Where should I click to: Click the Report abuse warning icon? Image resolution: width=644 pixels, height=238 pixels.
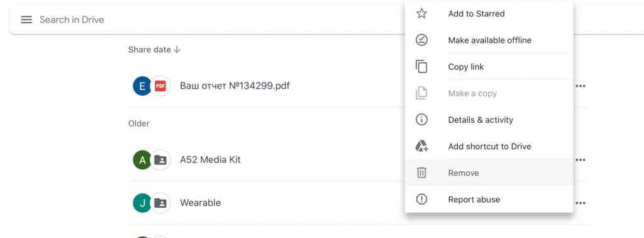(421, 200)
